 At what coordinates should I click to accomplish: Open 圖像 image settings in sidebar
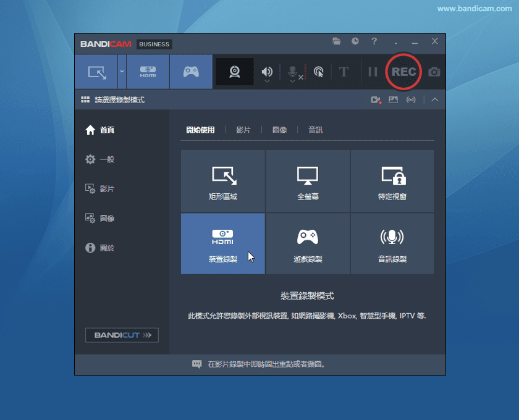99,218
